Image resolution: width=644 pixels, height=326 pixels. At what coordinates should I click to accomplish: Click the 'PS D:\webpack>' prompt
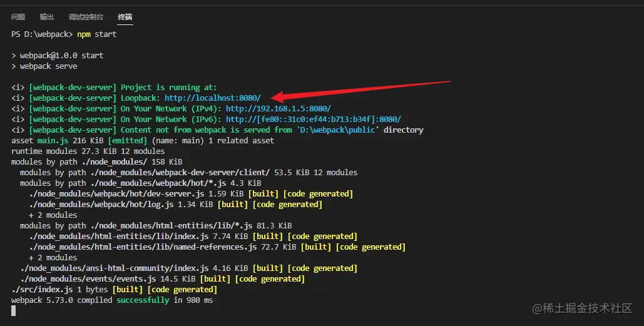tap(42, 34)
